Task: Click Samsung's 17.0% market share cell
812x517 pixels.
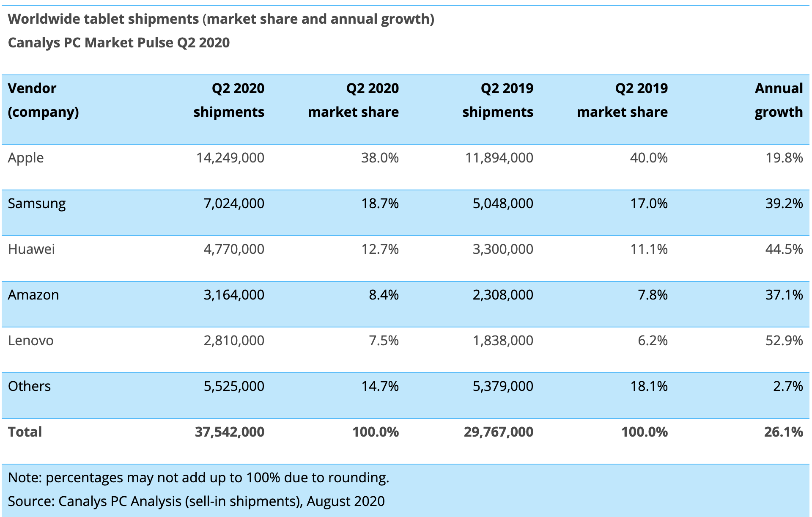Action: tap(649, 203)
